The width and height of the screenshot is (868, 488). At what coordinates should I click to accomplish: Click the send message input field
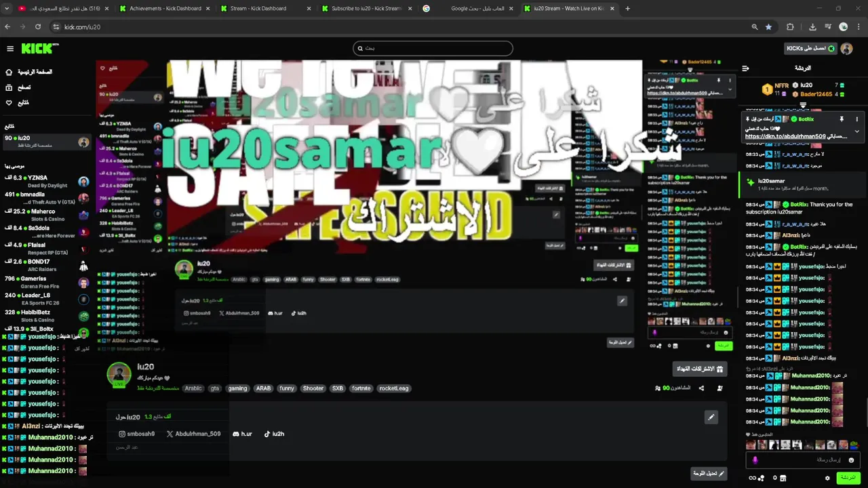coord(804,460)
